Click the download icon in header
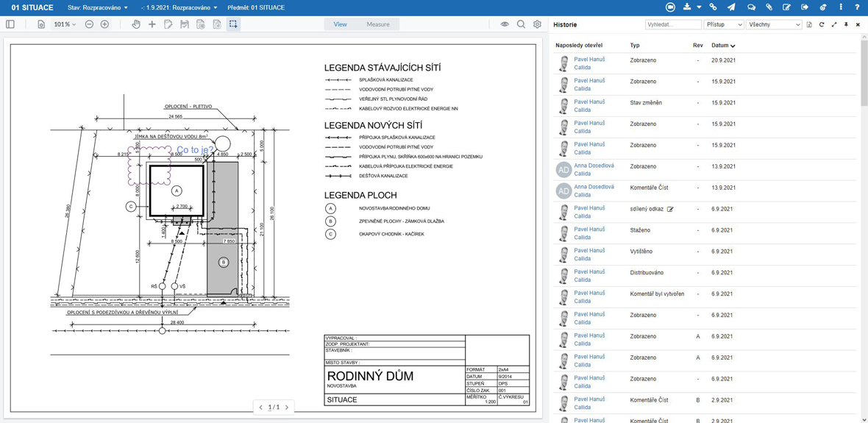Screen dimensions: 868x423 687,7
